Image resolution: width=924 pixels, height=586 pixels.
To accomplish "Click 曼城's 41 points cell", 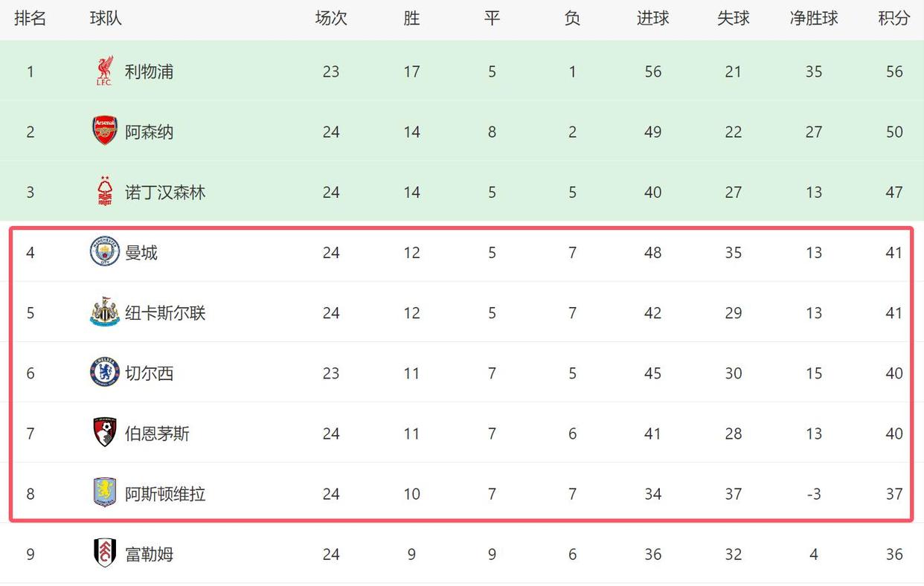I will click(x=894, y=252).
